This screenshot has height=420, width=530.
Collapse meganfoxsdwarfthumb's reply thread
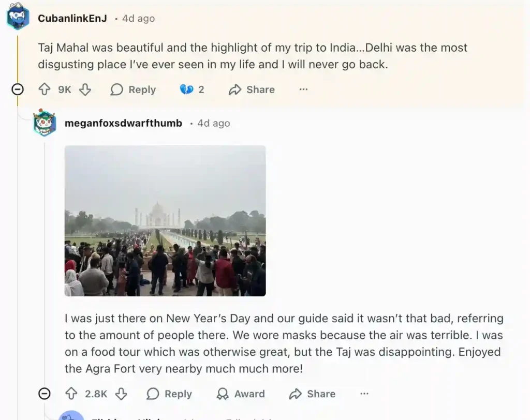(45, 394)
